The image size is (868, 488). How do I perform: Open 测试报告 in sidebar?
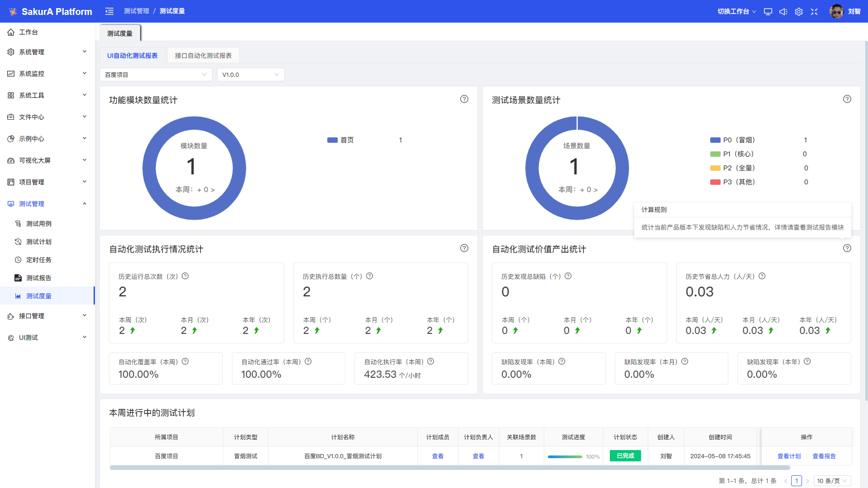[x=47, y=278]
